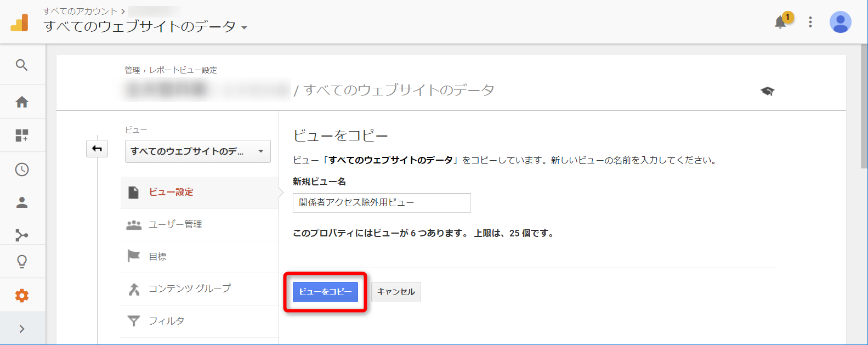Click the ビューをコピー button
The image size is (868, 345).
point(325,292)
